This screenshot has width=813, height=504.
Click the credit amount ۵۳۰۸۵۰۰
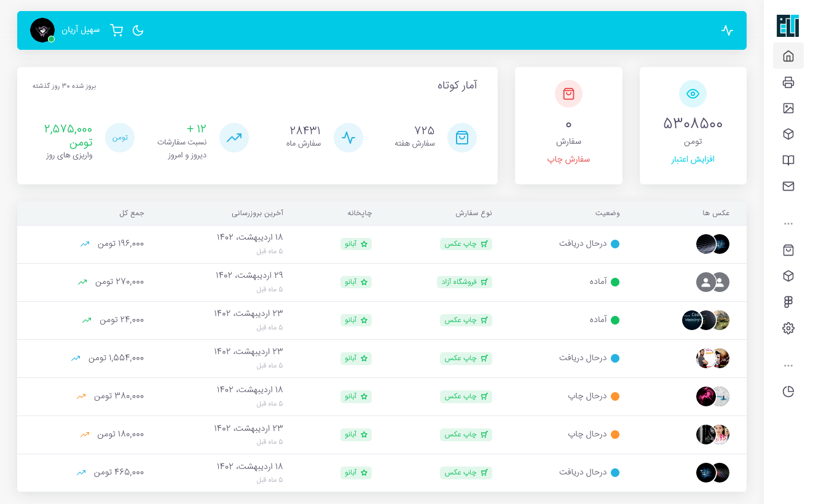(693, 124)
